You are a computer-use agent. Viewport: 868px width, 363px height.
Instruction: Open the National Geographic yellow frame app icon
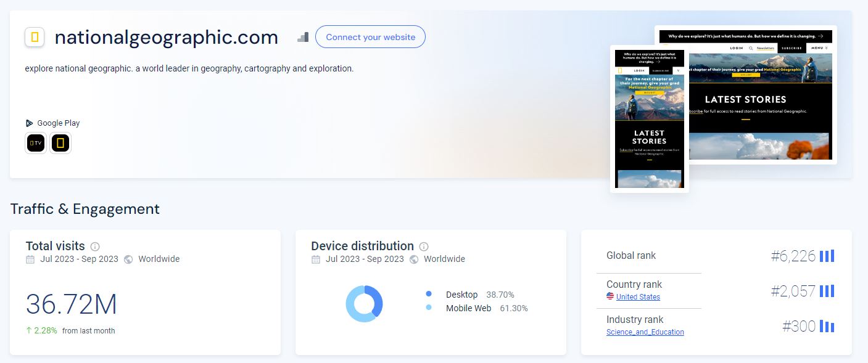coord(60,144)
